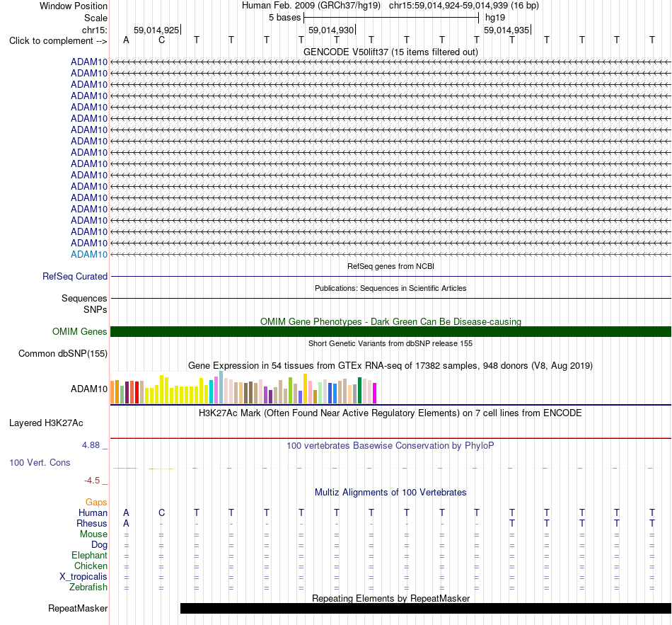Click the magenta last bar in GTEx chart

(x=375, y=393)
